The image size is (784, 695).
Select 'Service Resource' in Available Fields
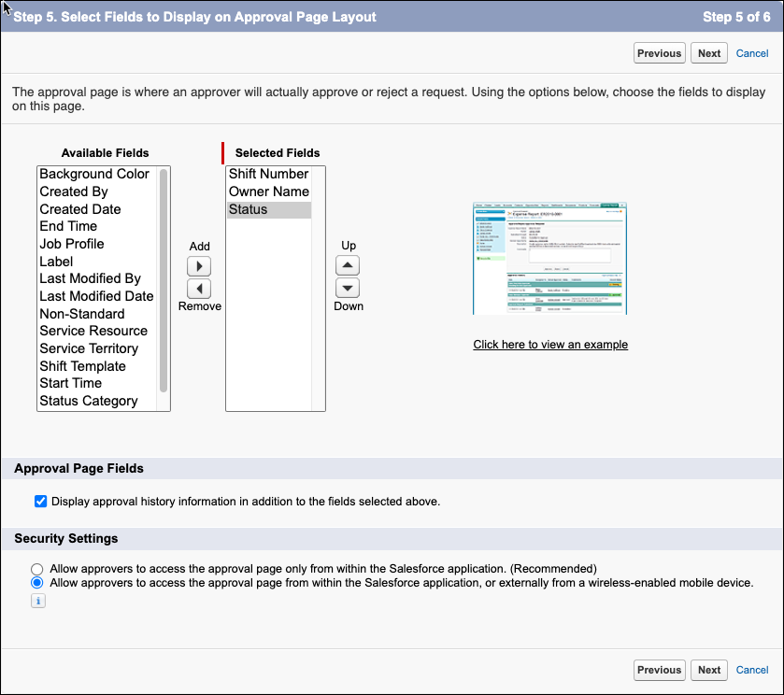tap(97, 331)
